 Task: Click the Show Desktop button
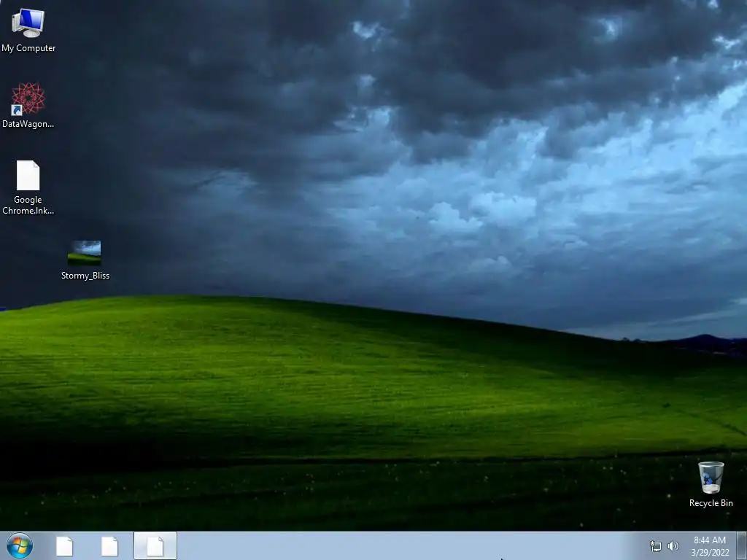click(742, 545)
